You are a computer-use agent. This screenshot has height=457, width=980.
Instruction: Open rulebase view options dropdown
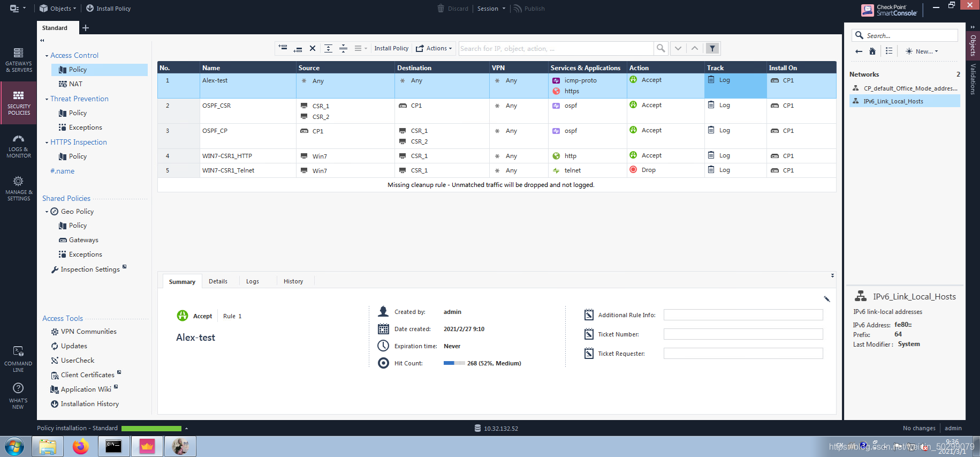point(361,48)
